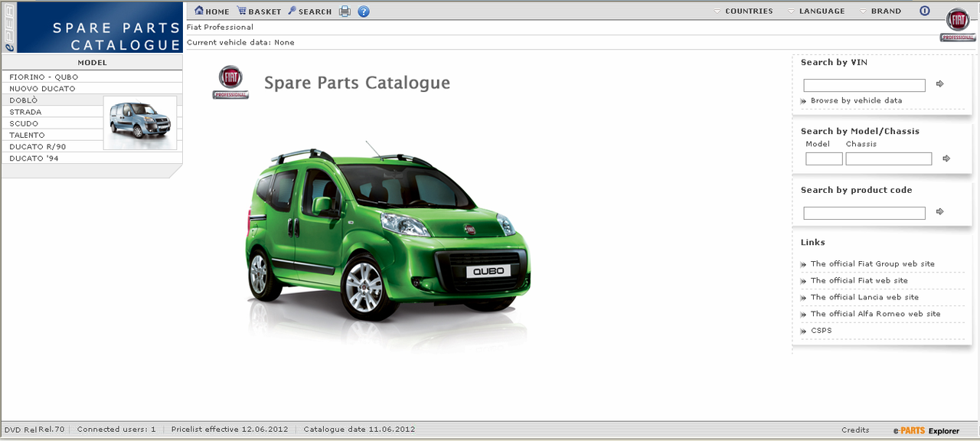This screenshot has width=980, height=441.
Task: Open the official Fiat Group web site
Action: [x=873, y=264]
